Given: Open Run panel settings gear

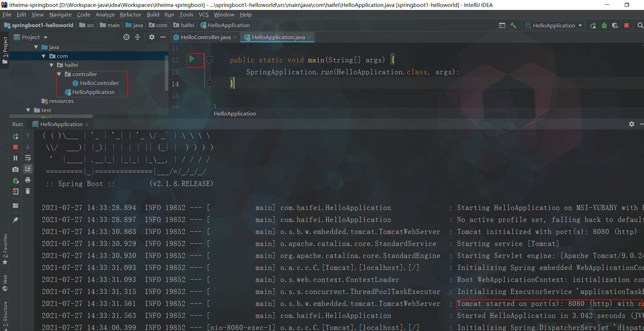Looking at the screenshot, I should click(632, 124).
